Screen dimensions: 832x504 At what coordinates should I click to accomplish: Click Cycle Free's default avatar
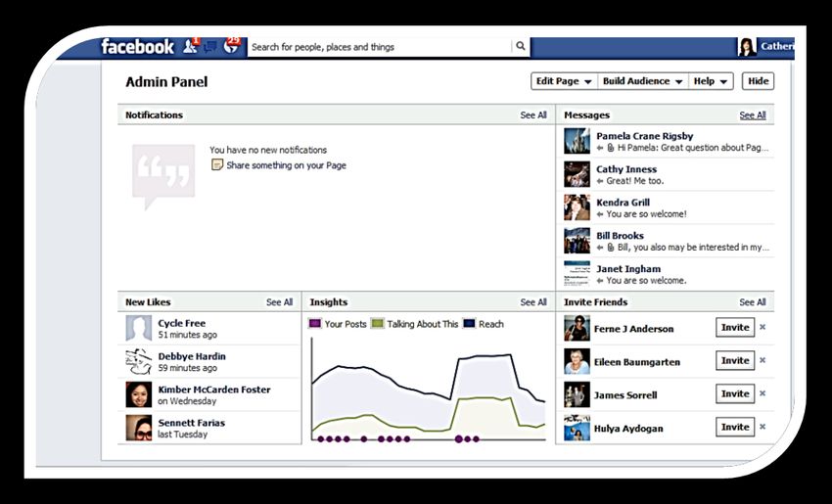[x=138, y=329]
